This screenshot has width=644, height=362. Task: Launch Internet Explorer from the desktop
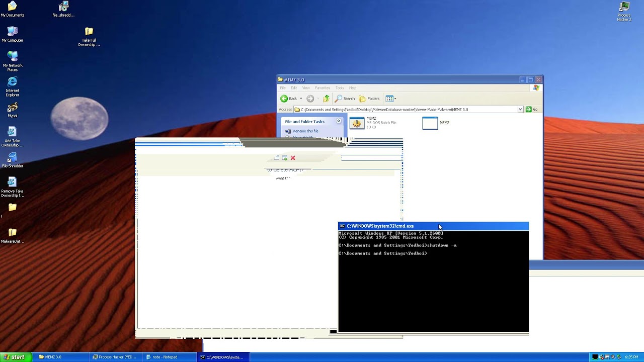(12, 86)
